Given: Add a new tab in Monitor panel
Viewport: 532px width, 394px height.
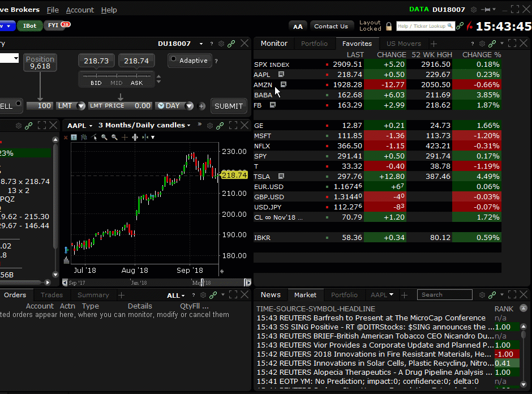Looking at the screenshot, I should [x=434, y=44].
